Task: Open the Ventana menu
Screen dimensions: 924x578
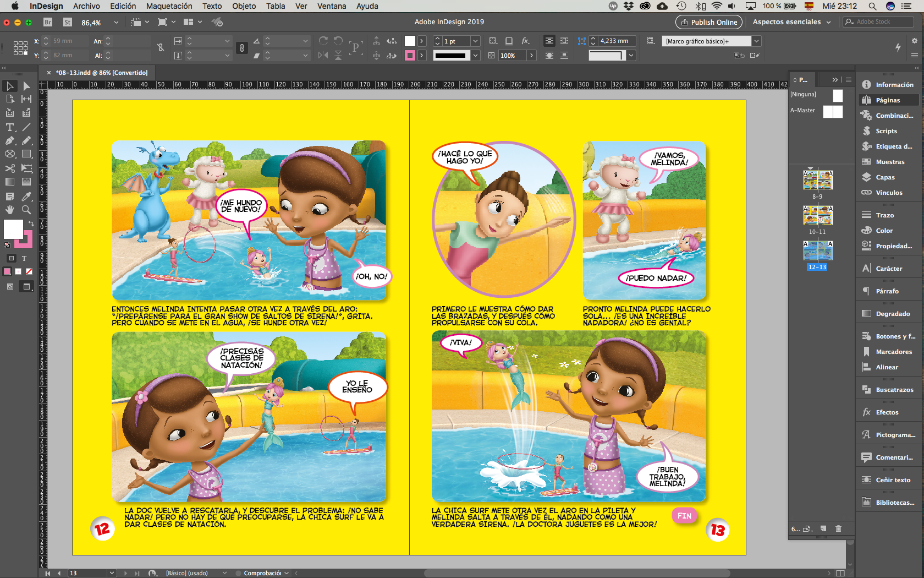Action: point(332,6)
